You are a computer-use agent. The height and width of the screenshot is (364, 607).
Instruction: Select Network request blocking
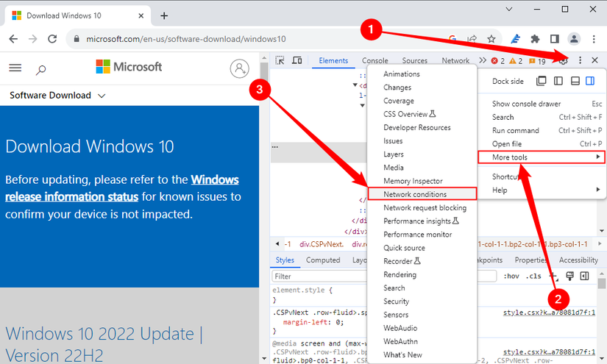422,207
